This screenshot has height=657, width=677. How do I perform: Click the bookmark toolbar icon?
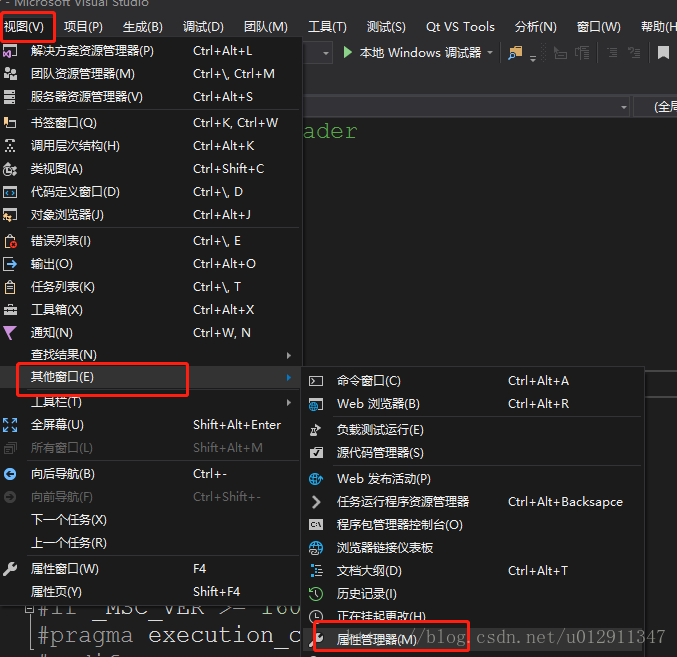(663, 53)
